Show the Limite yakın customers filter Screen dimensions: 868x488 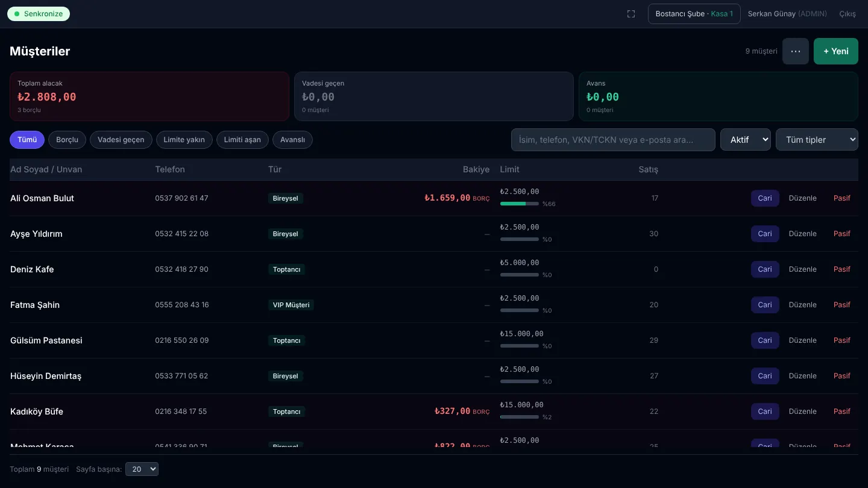pos(184,140)
